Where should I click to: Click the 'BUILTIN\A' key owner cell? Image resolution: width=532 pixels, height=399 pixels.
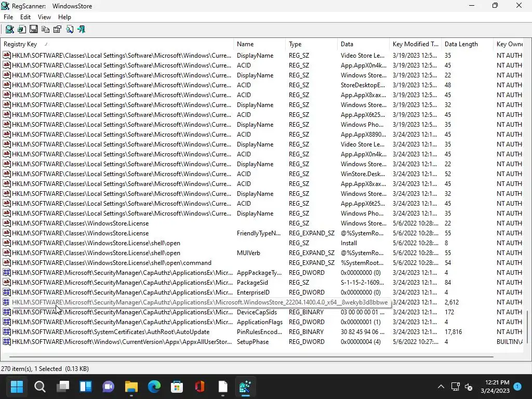tap(510, 342)
